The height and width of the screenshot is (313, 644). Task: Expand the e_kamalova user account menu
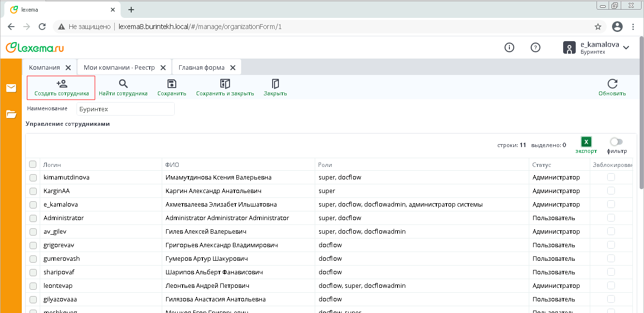626,47
